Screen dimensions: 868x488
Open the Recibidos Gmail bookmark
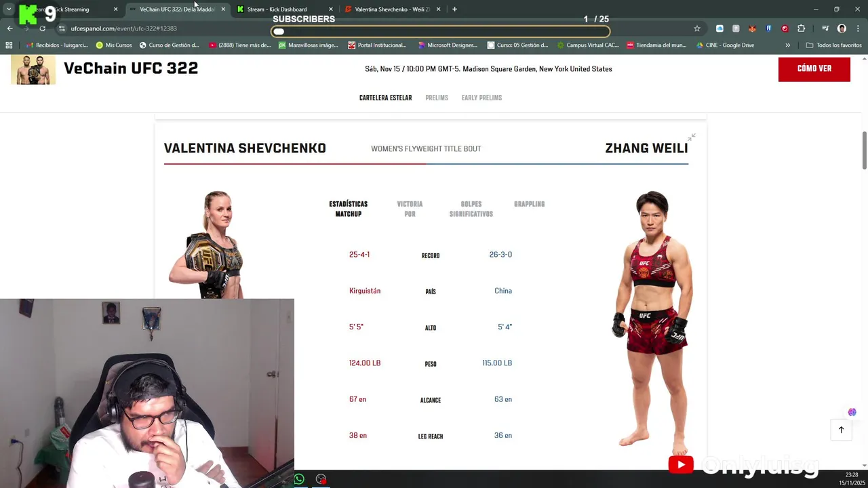coord(57,45)
